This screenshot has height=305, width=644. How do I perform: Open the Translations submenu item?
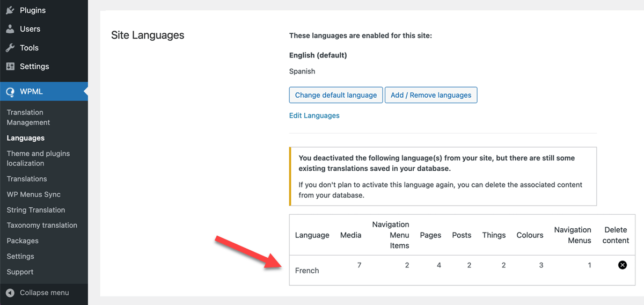click(27, 179)
